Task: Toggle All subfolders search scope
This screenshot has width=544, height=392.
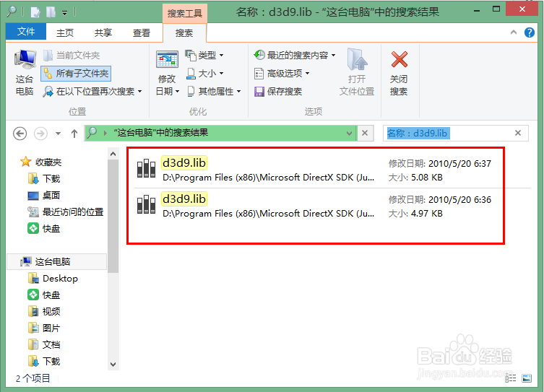Action: pyautogui.click(x=76, y=74)
